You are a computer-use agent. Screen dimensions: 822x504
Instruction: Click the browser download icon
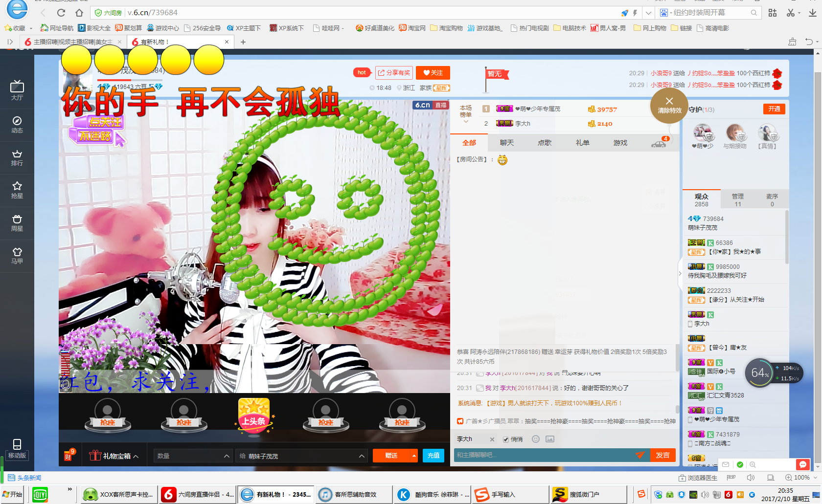click(x=812, y=13)
